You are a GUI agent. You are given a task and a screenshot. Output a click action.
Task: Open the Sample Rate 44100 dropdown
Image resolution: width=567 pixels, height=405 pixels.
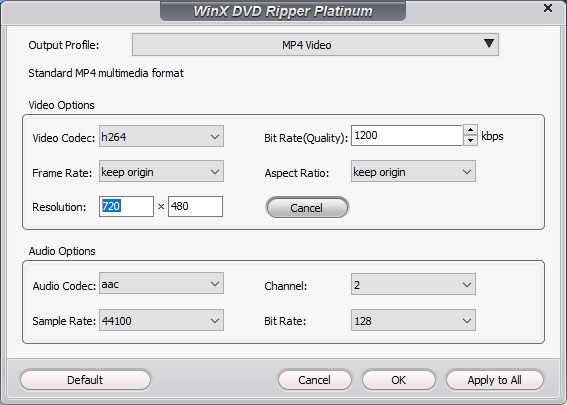pos(161,320)
